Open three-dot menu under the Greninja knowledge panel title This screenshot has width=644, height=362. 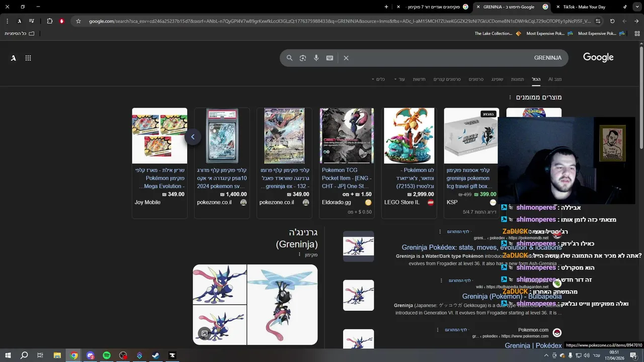[x=300, y=255]
